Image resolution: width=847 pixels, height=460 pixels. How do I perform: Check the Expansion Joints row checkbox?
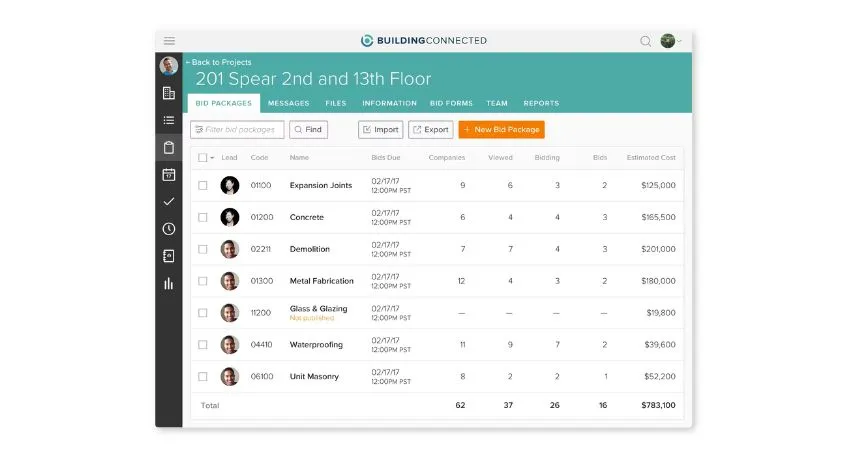coord(203,185)
